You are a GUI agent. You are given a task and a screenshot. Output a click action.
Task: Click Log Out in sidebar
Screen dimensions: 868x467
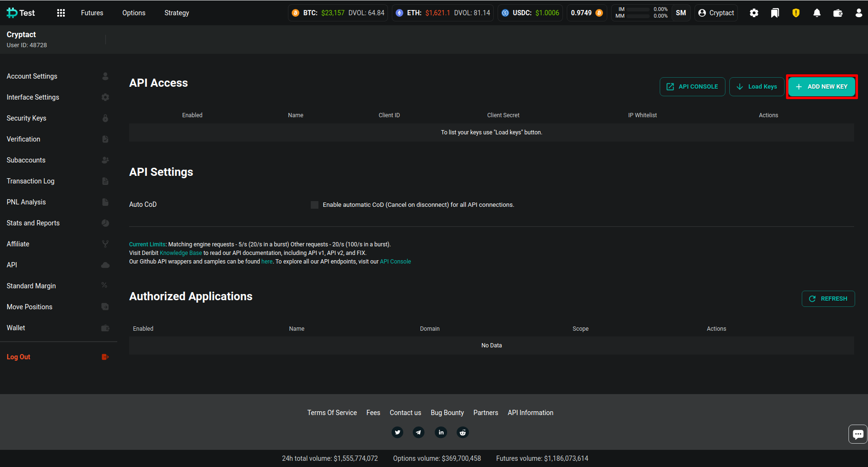tap(19, 357)
